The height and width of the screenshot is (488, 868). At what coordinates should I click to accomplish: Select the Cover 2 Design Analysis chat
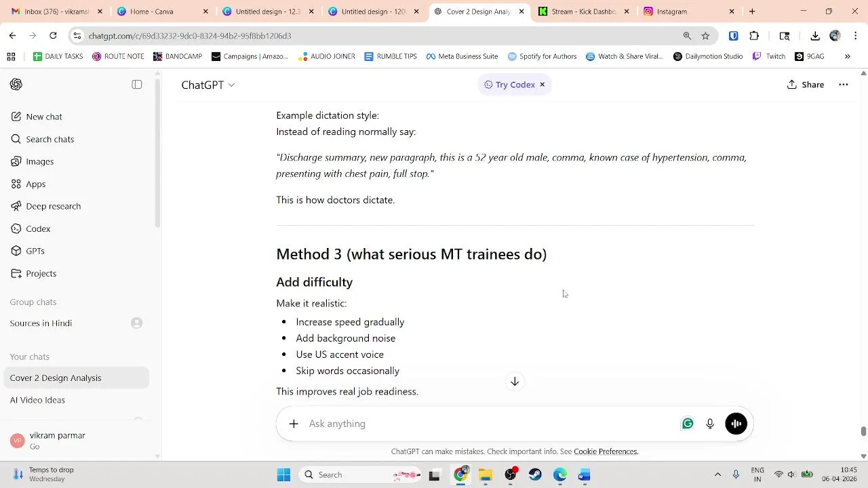(77, 378)
